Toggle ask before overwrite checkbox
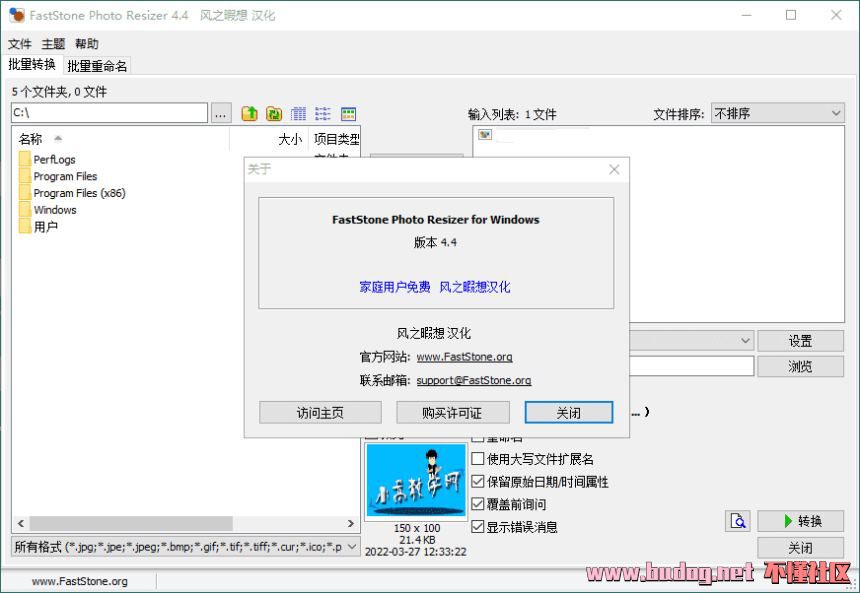Image resolution: width=860 pixels, height=593 pixels. [478, 504]
